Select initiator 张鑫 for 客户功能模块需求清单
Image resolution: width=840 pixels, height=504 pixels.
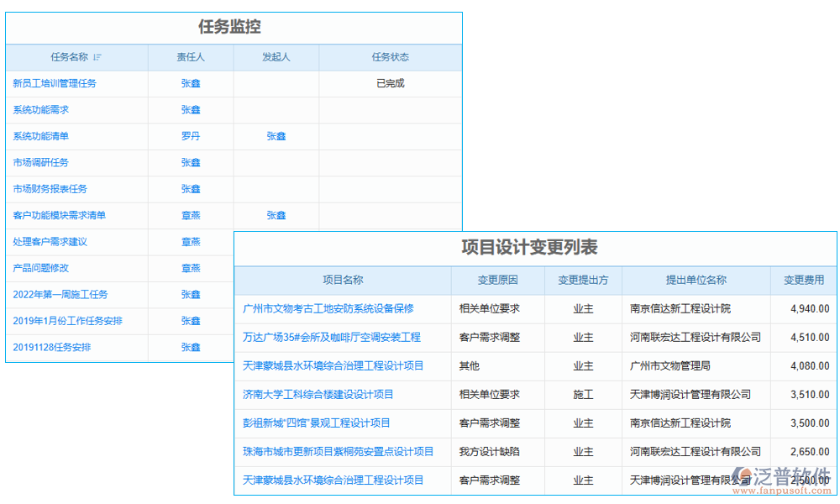276,215
